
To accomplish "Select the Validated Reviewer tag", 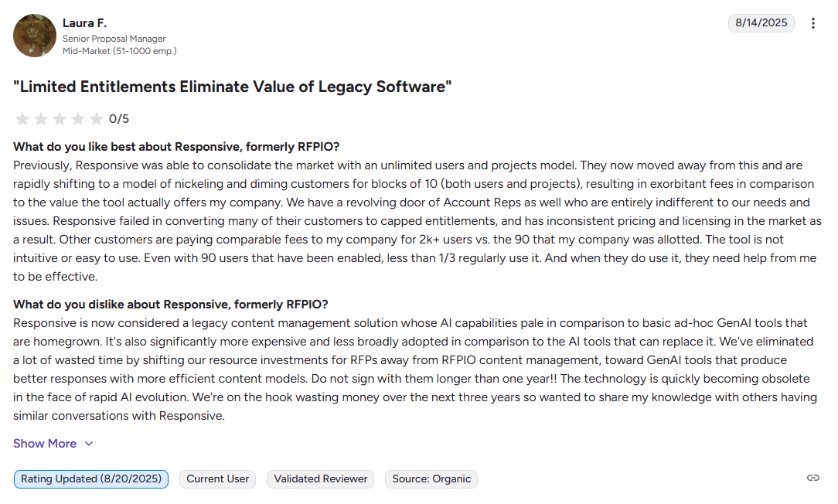I will (321, 479).
